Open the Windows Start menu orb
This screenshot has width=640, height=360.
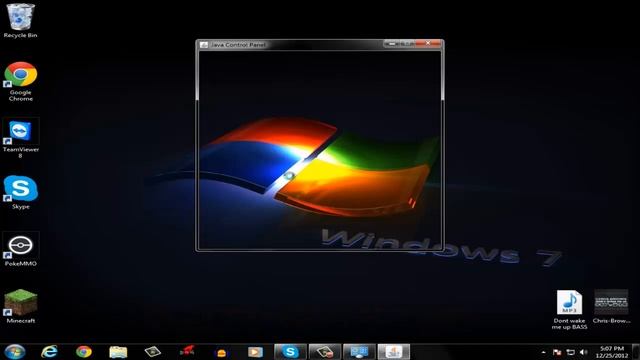point(15,351)
